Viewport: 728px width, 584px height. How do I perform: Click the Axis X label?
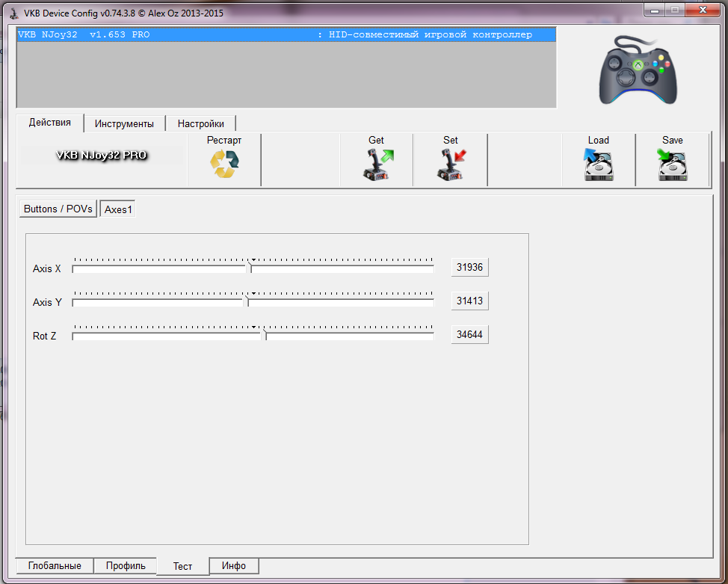click(x=47, y=268)
